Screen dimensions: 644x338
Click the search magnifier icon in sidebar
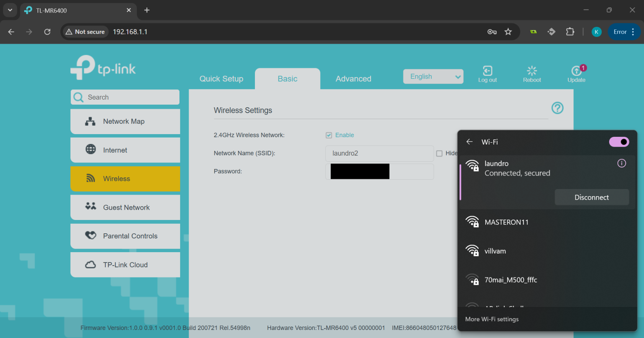pos(79,97)
